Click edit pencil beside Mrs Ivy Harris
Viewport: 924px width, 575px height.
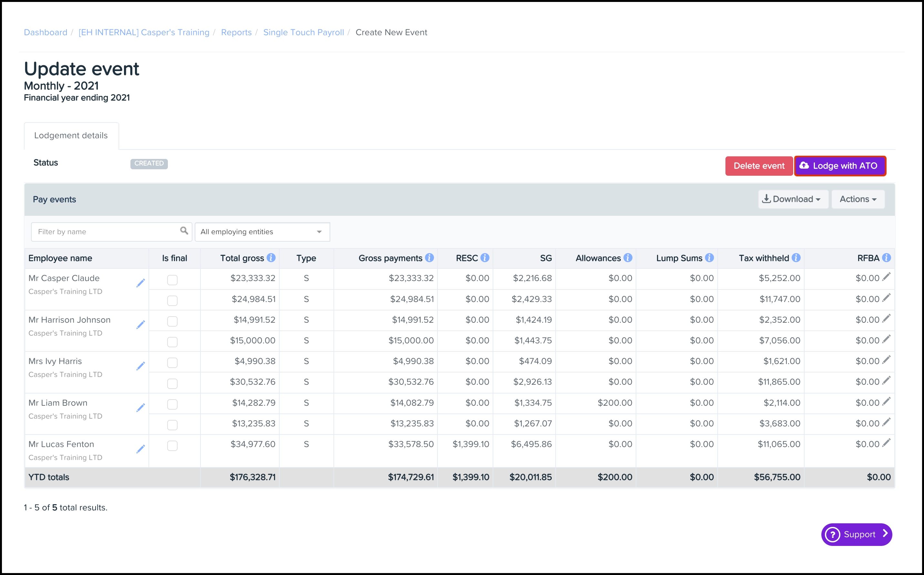pyautogui.click(x=141, y=366)
